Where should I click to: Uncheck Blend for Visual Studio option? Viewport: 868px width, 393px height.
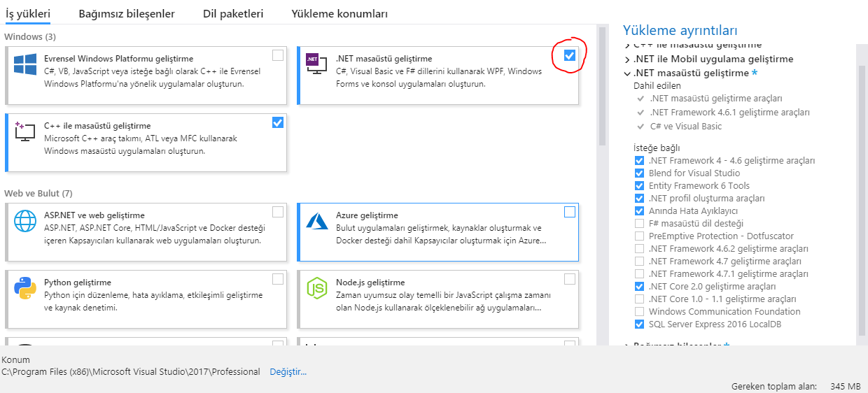[639, 173]
